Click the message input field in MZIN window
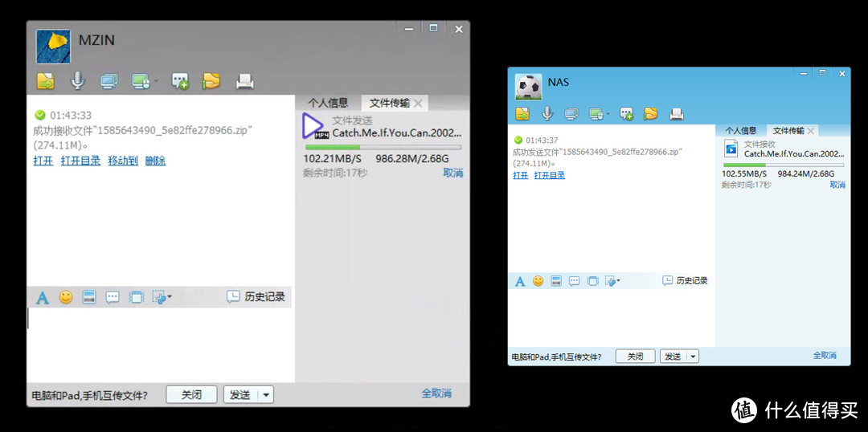Screen dimensions: 868x432 pos(159,344)
